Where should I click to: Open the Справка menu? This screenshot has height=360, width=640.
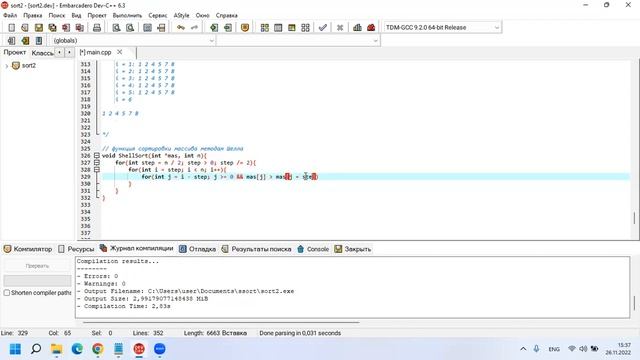227,15
